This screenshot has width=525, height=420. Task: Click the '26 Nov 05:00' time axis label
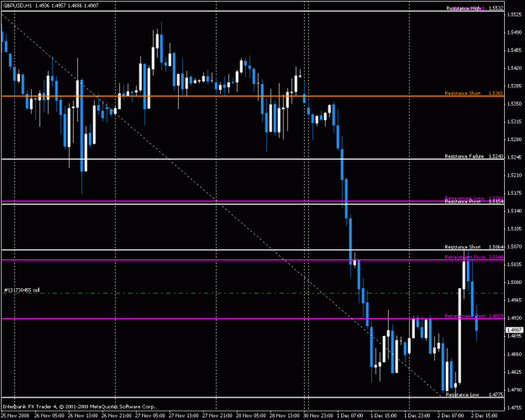tap(49, 416)
